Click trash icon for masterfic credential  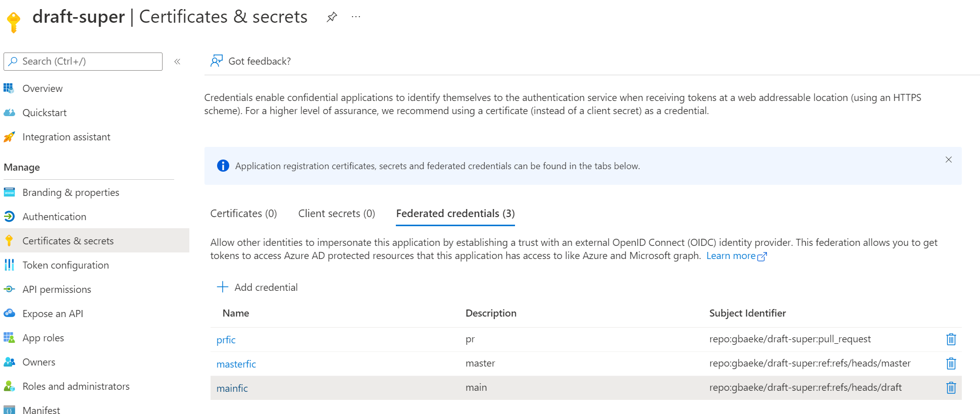pyautogui.click(x=951, y=364)
